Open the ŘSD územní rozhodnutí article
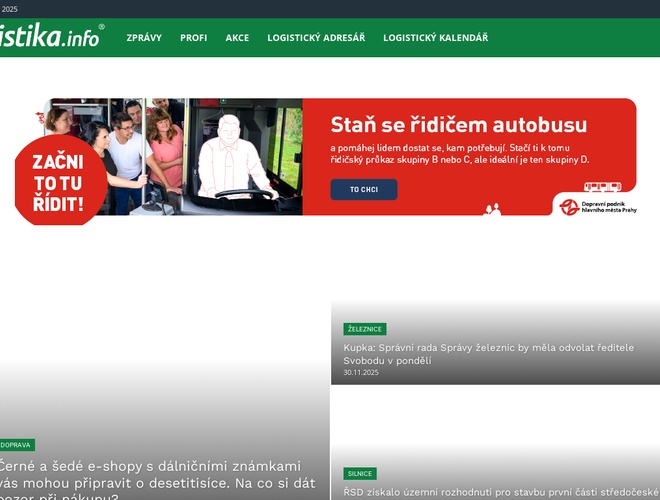 (x=500, y=492)
